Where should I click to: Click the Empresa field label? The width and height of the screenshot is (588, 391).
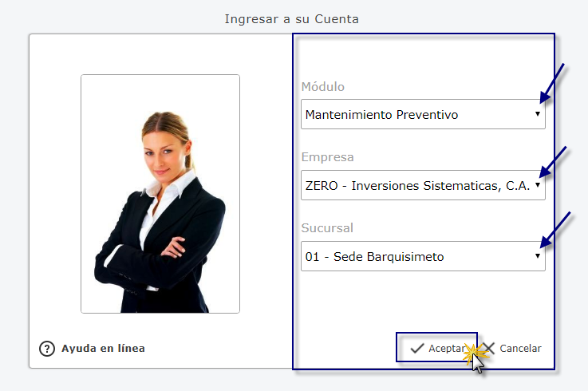[x=327, y=157]
